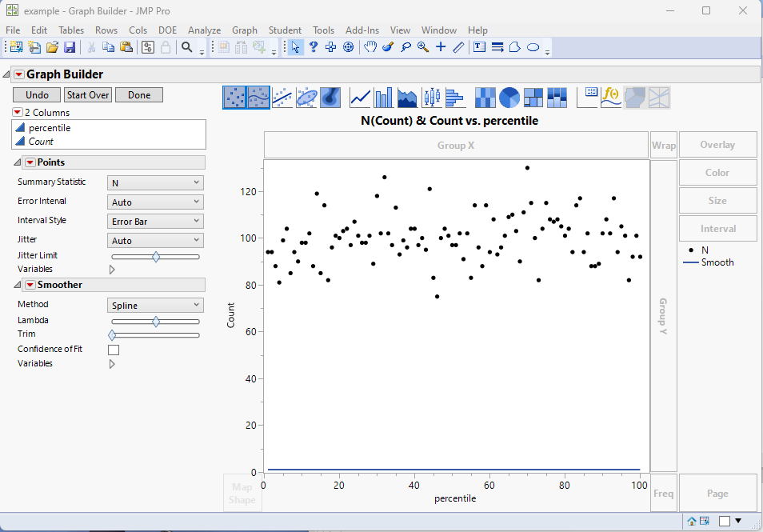The image size is (763, 532).
Task: Collapse the Graph Builder panel
Action: (6, 74)
